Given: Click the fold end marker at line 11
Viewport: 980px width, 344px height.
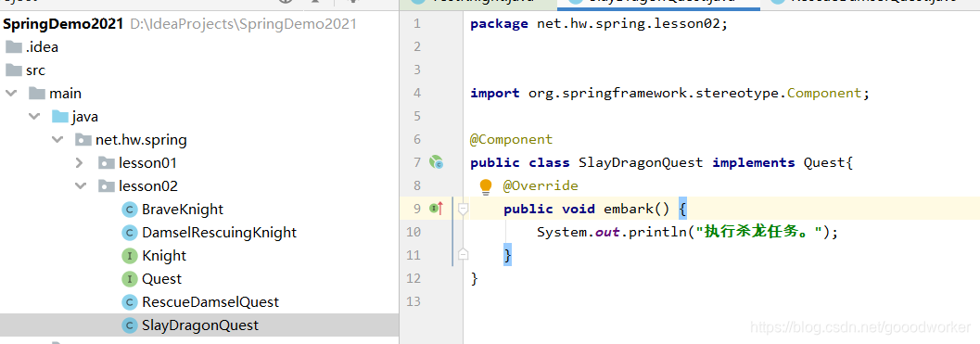Looking at the screenshot, I should tap(464, 254).
